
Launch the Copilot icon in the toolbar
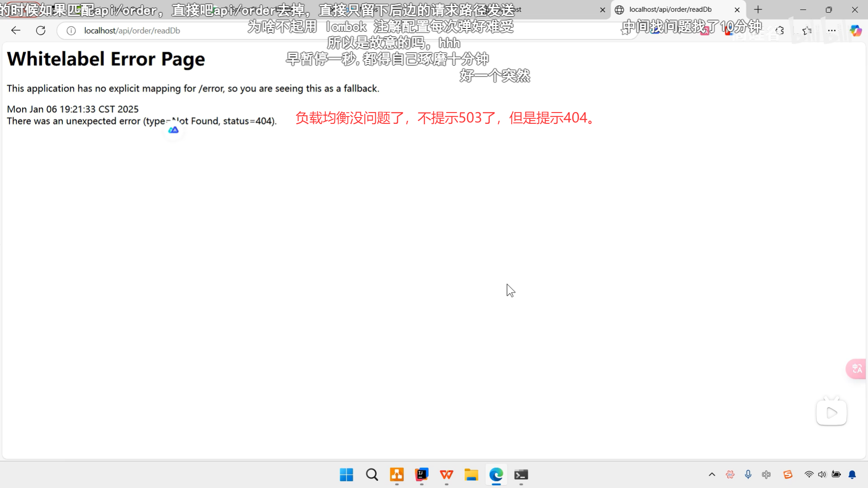point(855,30)
